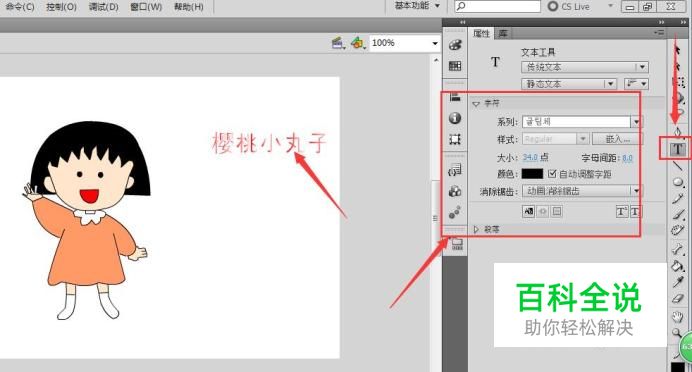
Task: Open the Transform panel icon
Action: click(455, 140)
